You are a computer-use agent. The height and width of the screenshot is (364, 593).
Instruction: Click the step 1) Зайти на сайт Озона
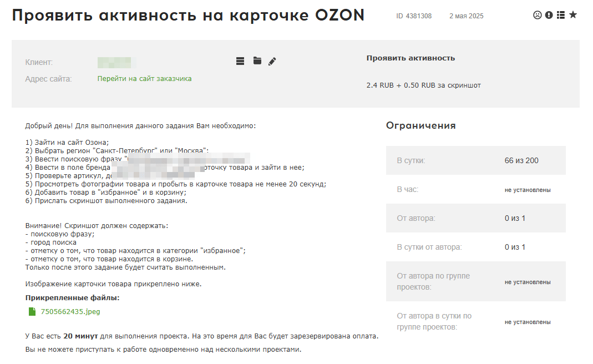(67, 142)
